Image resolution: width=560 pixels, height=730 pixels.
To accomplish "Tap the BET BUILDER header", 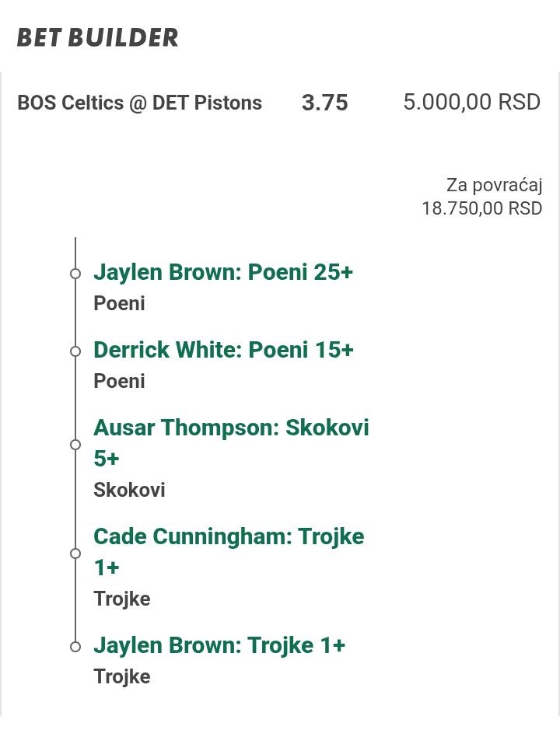I will [x=98, y=37].
